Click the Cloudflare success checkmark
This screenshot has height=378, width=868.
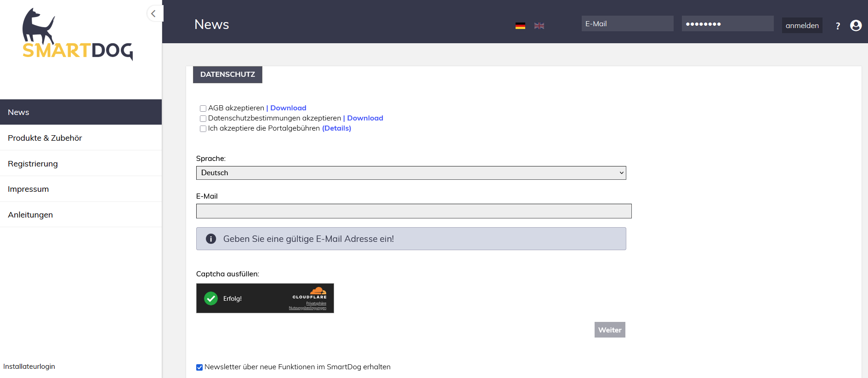(211, 298)
